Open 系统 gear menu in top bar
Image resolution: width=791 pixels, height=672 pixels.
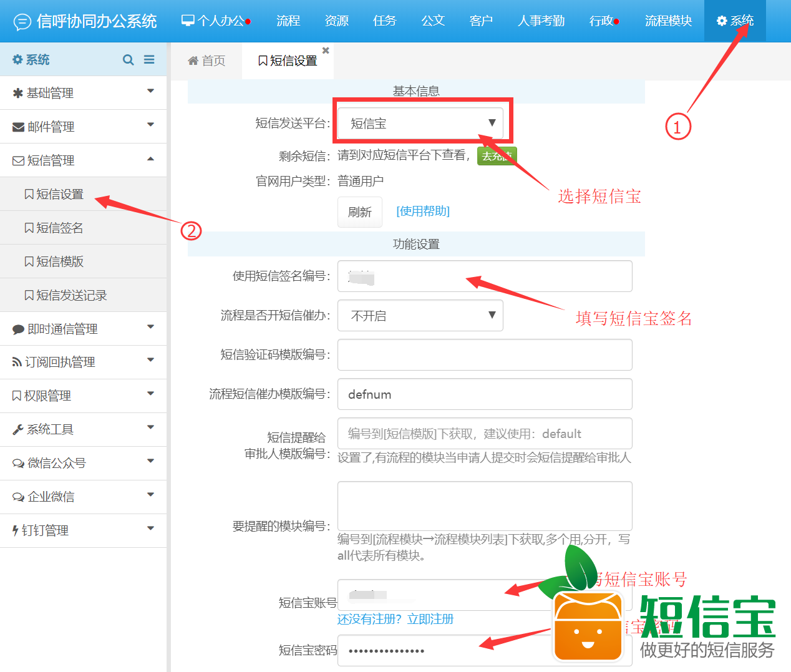pos(735,21)
